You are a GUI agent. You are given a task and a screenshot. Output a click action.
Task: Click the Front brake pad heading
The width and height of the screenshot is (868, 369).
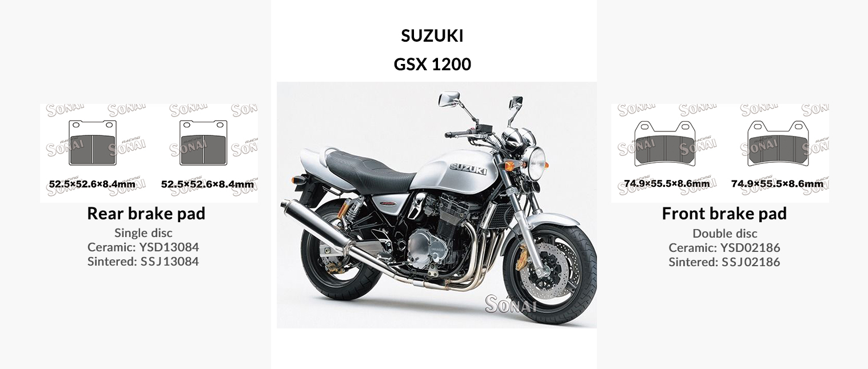(x=724, y=214)
